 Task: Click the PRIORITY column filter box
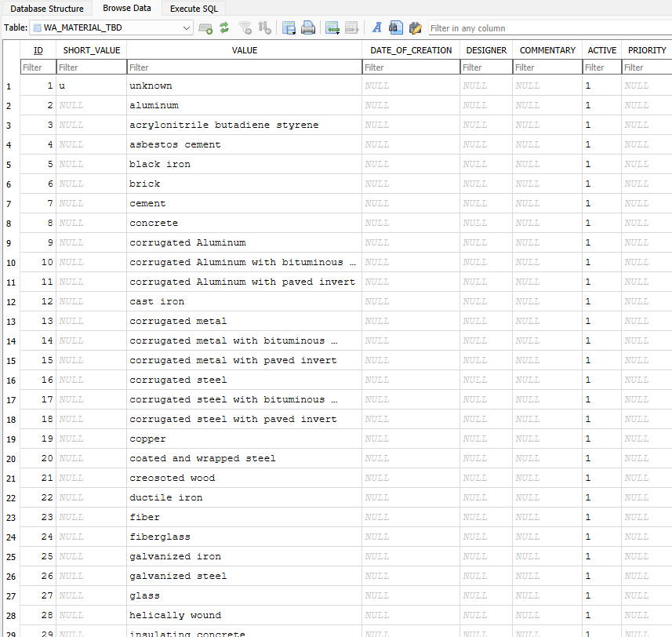pyautogui.click(x=647, y=67)
